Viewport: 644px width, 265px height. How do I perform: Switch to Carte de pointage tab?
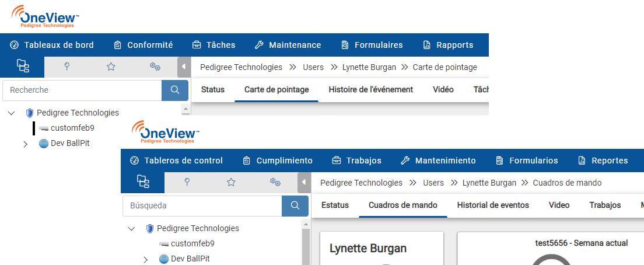276,89
